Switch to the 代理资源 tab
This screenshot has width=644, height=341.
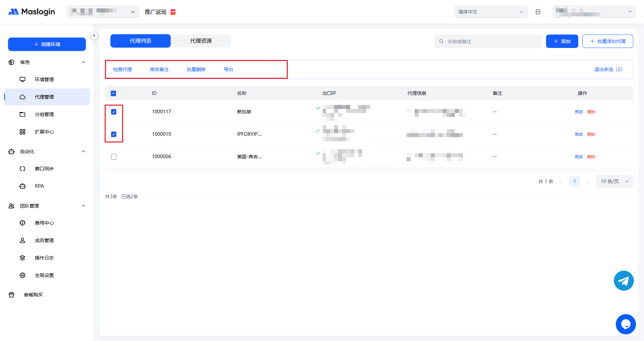(201, 41)
